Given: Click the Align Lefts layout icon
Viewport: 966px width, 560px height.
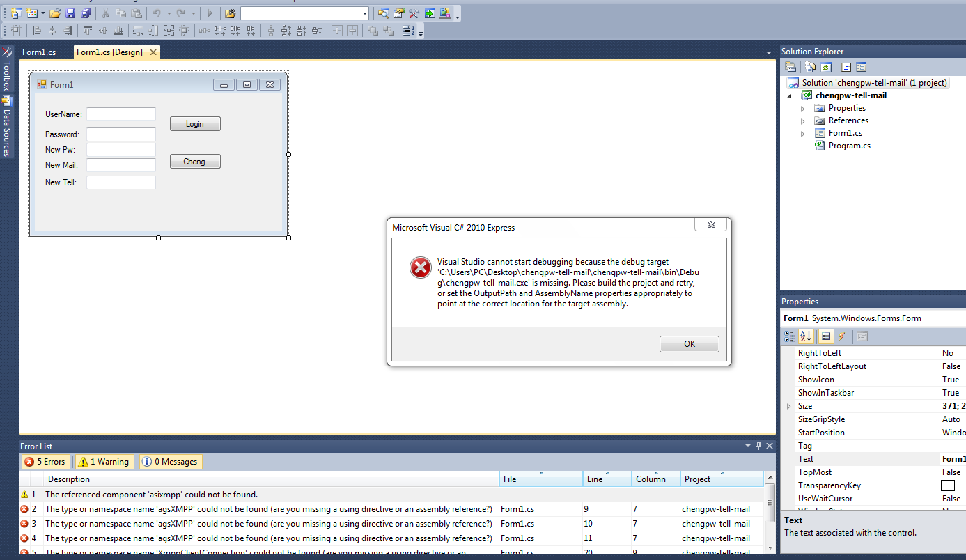Looking at the screenshot, I should tap(36, 31).
